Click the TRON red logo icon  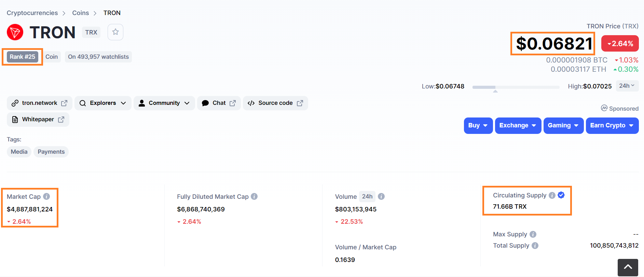click(x=15, y=32)
